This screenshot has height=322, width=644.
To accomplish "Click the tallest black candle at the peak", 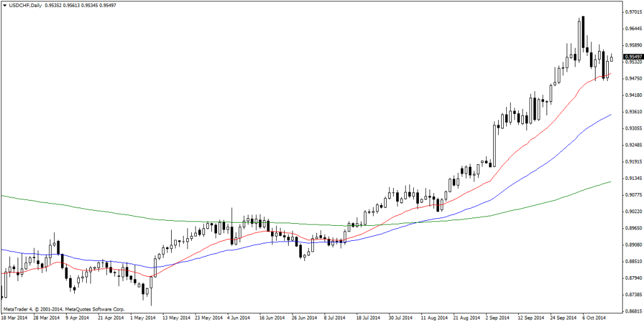I will [x=583, y=31].
